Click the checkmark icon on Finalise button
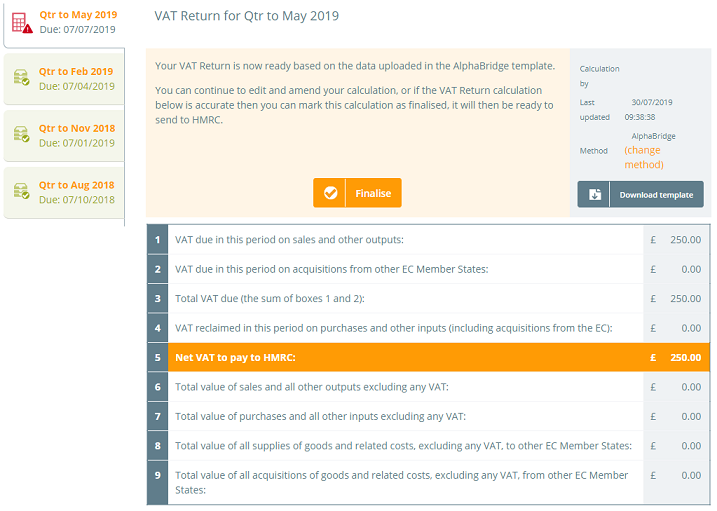 330,193
